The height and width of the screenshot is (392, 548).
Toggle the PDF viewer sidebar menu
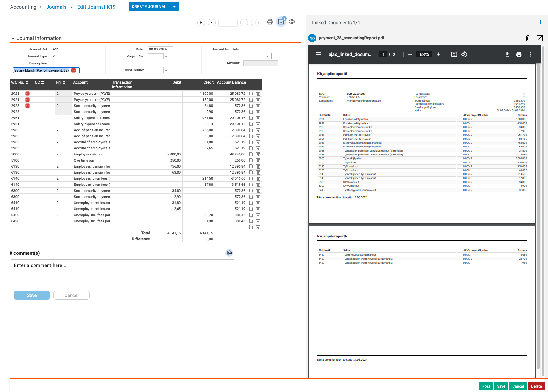318,55
